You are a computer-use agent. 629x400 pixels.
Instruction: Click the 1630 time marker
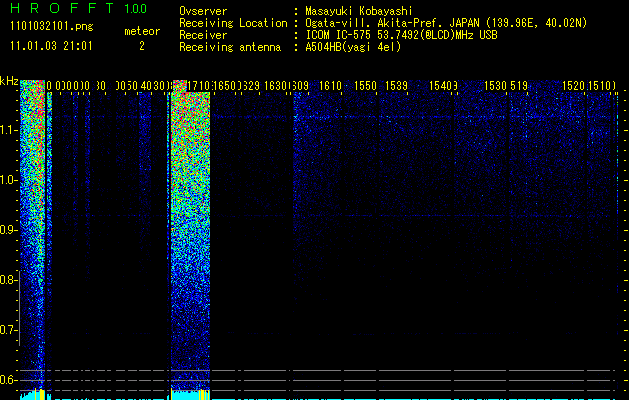click(x=276, y=86)
